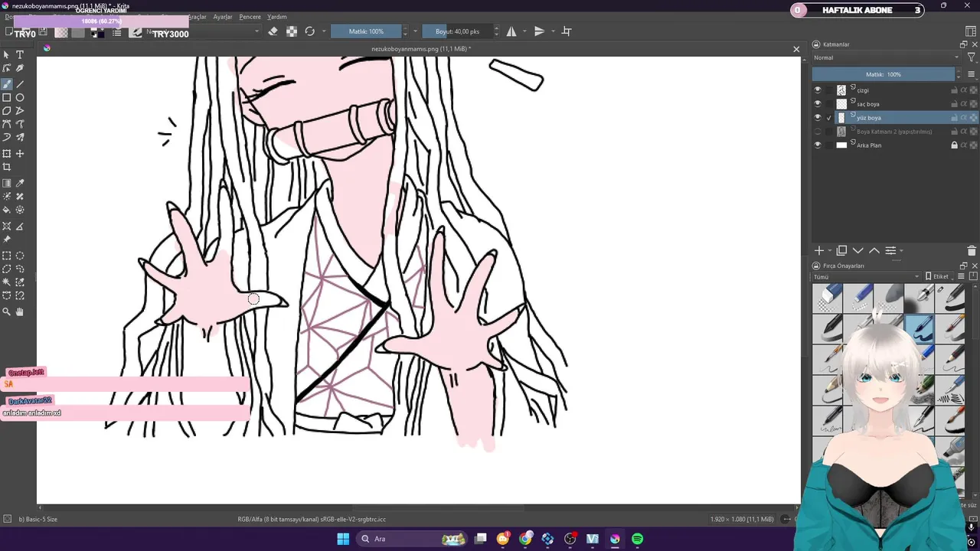The height and width of the screenshot is (551, 980).
Task: Open the toolbar blending mode combo box
Action: pos(202,31)
